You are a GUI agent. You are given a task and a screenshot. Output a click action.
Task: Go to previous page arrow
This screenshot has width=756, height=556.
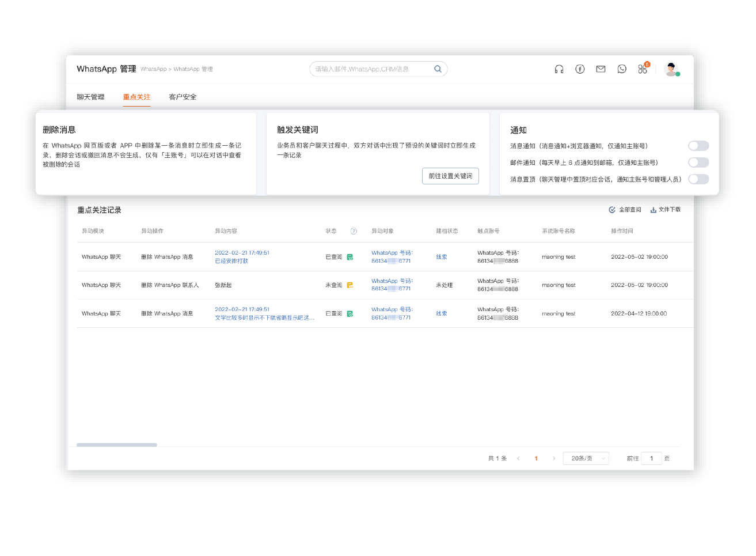click(518, 459)
